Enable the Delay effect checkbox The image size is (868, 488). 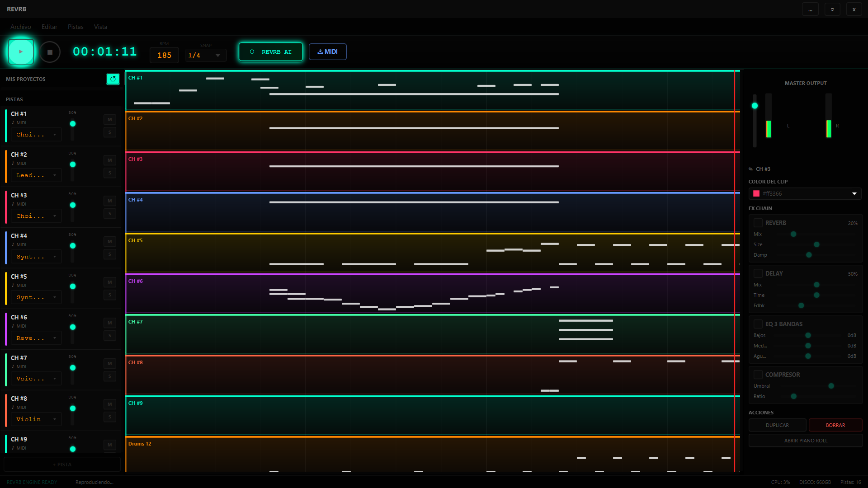tap(758, 273)
